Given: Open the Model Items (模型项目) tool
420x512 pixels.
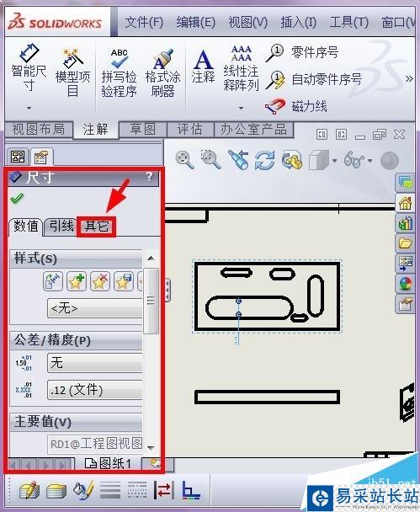Looking at the screenshot, I should point(72,72).
